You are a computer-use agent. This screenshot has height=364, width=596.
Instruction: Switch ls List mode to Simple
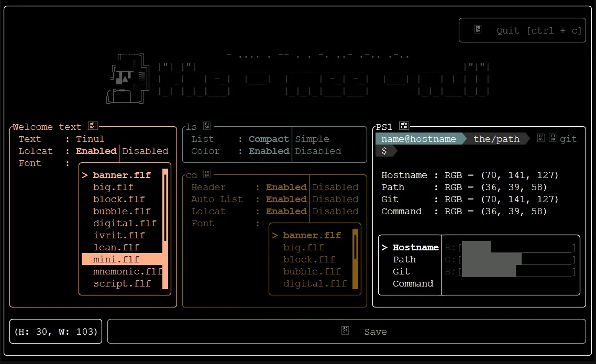coord(312,139)
